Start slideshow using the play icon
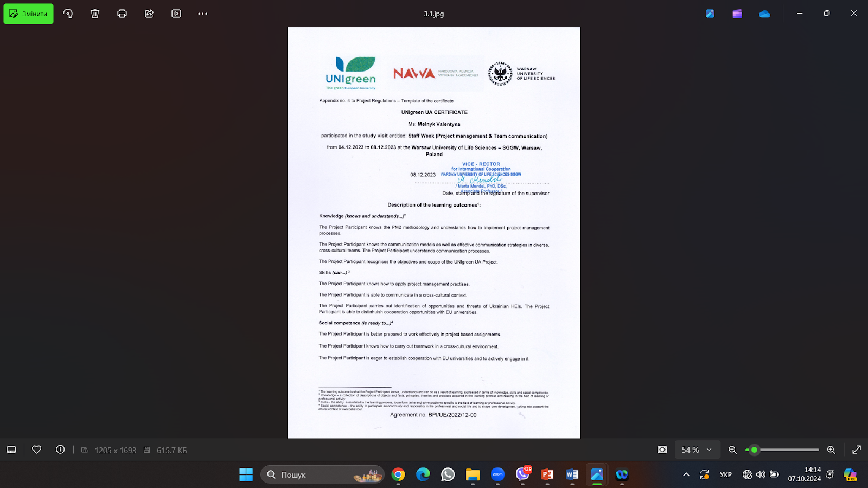The width and height of the screenshot is (868, 488). 176,14
